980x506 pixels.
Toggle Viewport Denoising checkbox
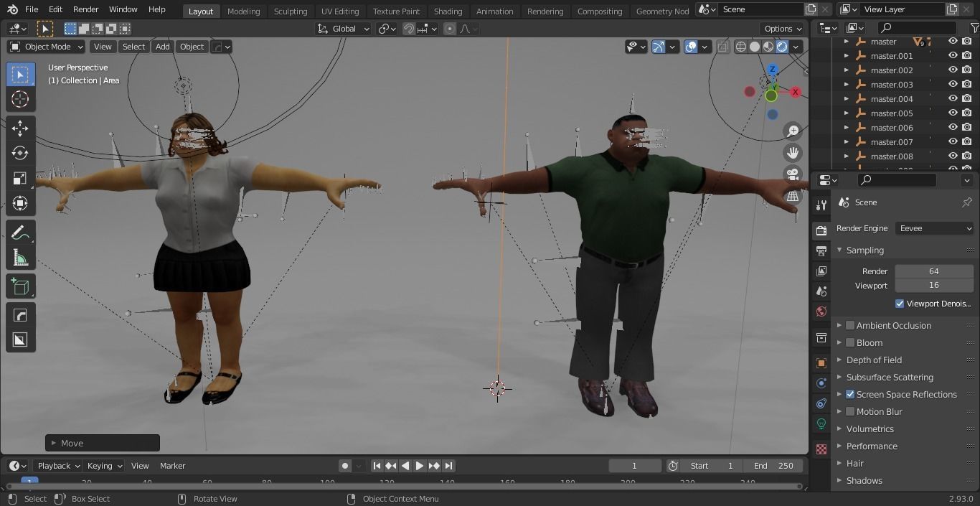point(900,304)
